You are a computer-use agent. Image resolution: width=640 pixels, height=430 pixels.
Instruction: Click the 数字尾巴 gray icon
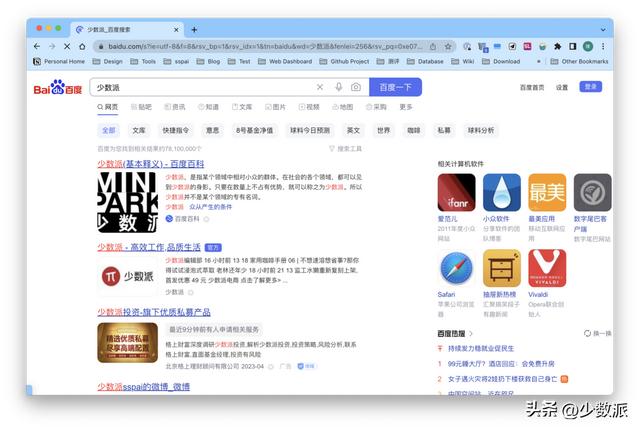coord(592,193)
